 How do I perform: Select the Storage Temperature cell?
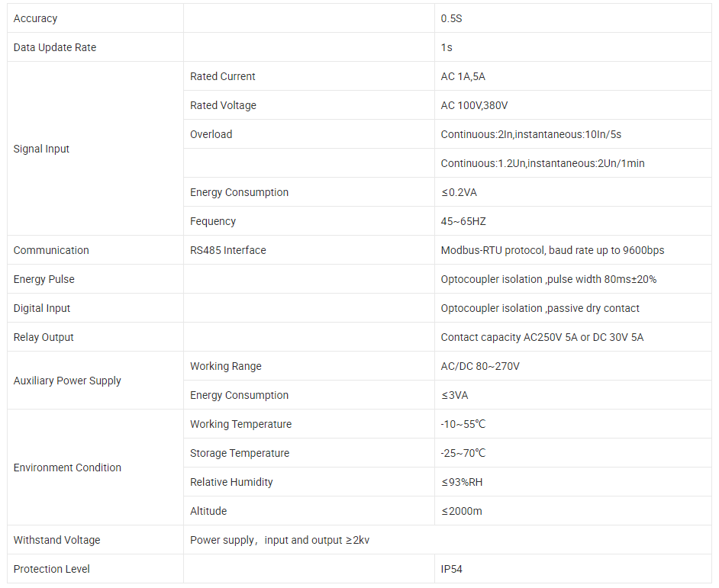click(x=309, y=453)
